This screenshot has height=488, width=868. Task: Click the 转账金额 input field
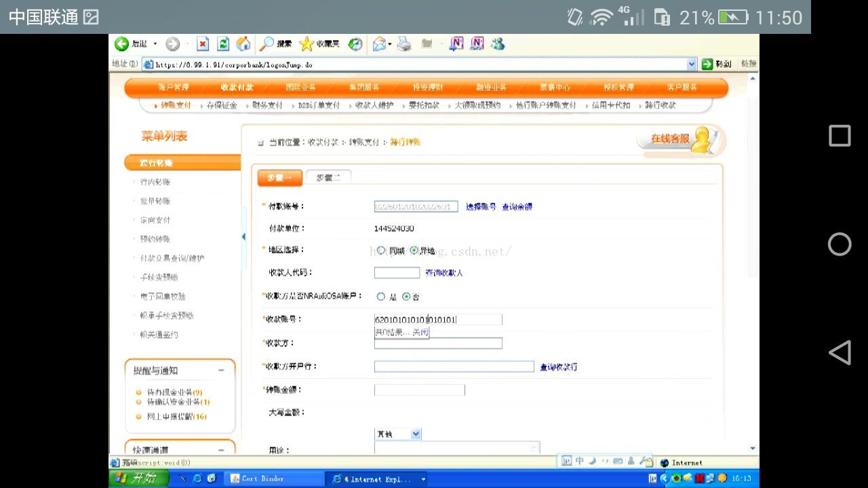[x=420, y=390]
